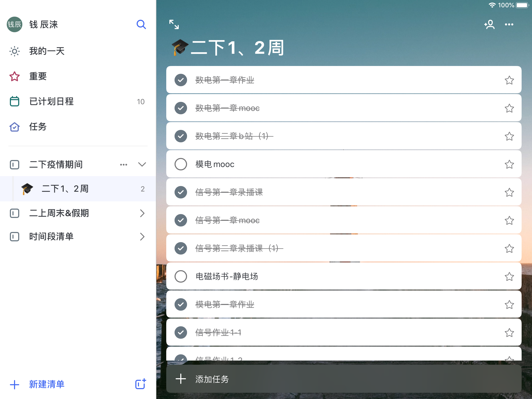Open the 重要 important list

(38, 76)
